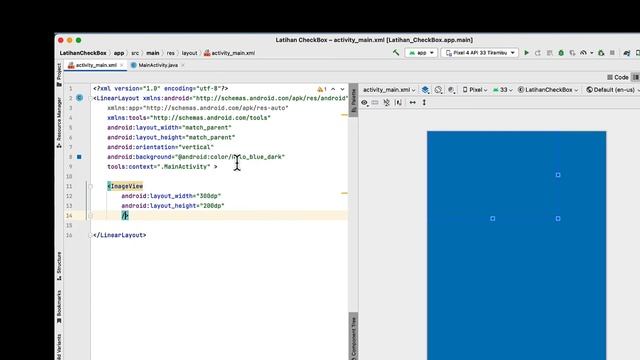Click the Apply Changes and Restart Activity icon
The width and height of the screenshot is (640, 360).
[x=538, y=53]
